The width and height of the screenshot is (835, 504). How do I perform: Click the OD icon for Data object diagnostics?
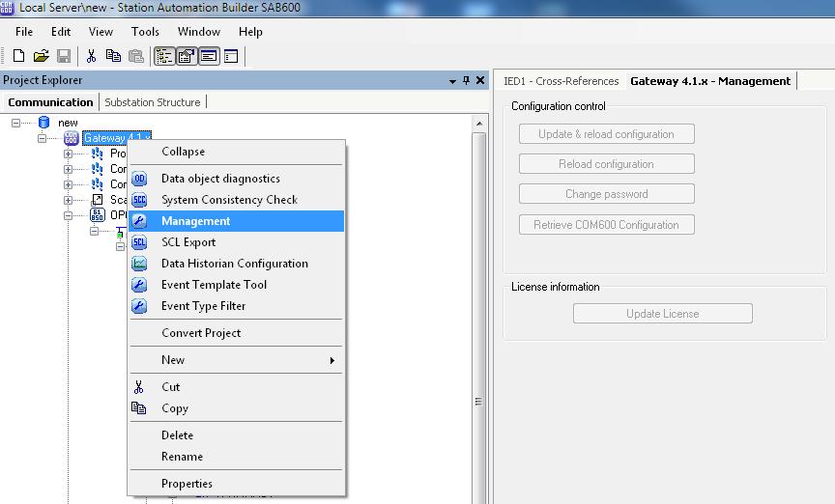139,179
